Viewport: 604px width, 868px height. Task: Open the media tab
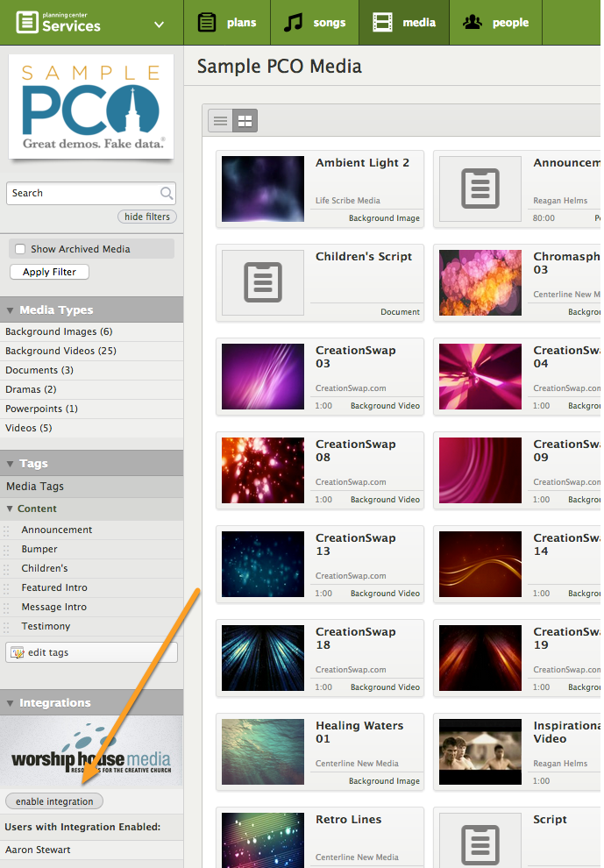404,23
